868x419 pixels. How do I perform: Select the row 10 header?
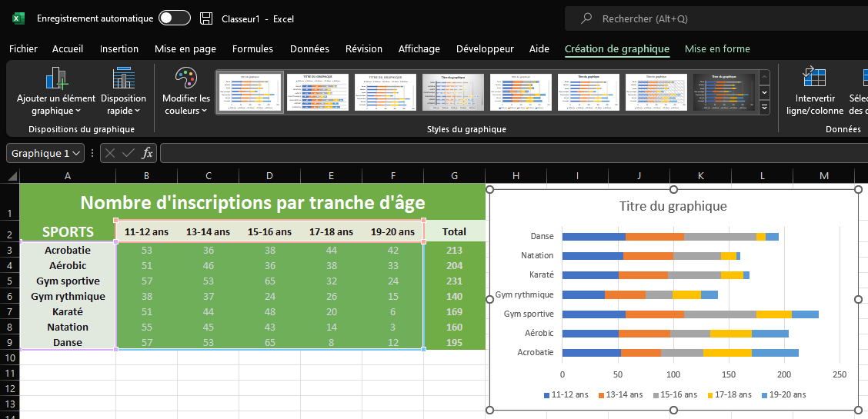click(x=9, y=357)
